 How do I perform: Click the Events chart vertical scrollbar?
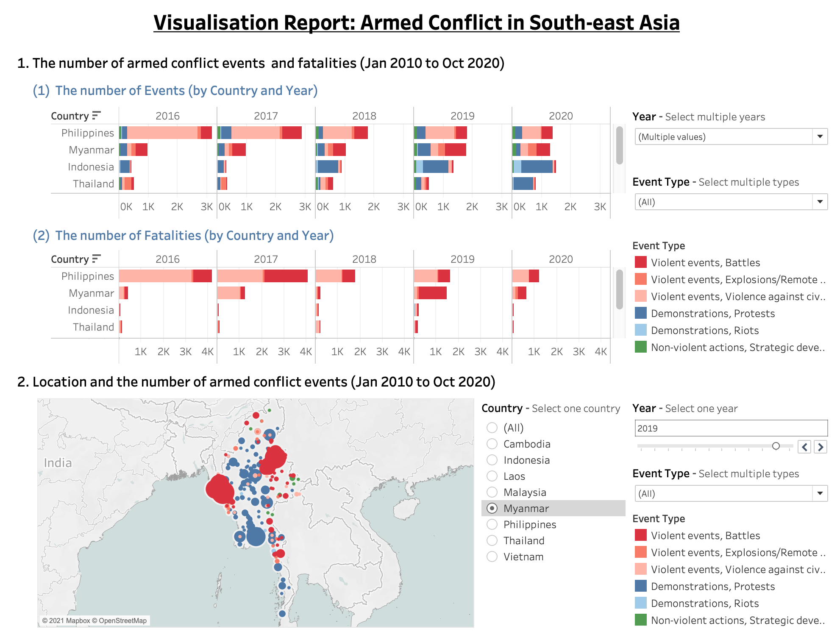point(619,145)
